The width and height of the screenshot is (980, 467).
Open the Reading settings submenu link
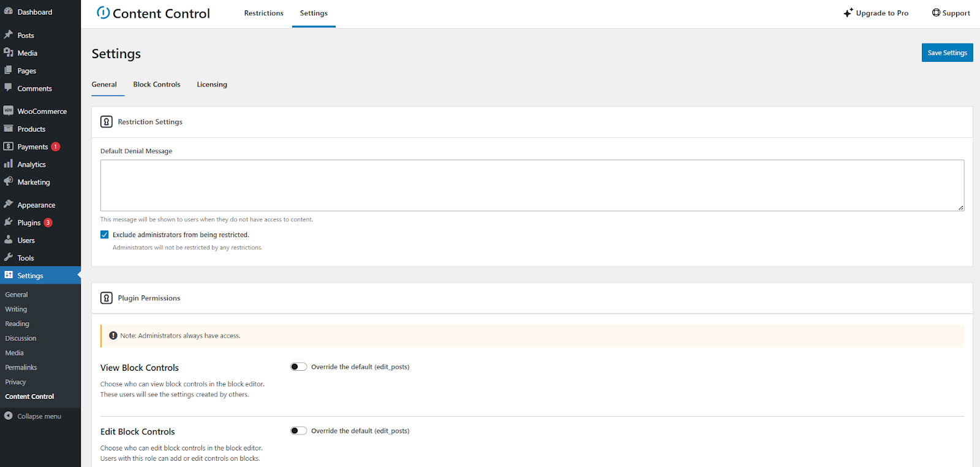pos(17,324)
